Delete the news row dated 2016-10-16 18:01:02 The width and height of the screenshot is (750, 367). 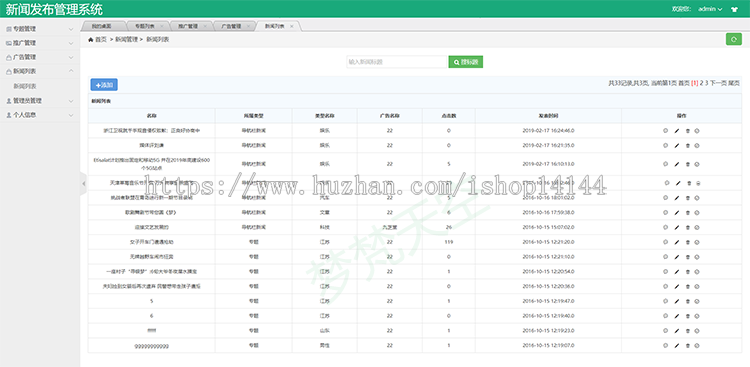(x=687, y=198)
